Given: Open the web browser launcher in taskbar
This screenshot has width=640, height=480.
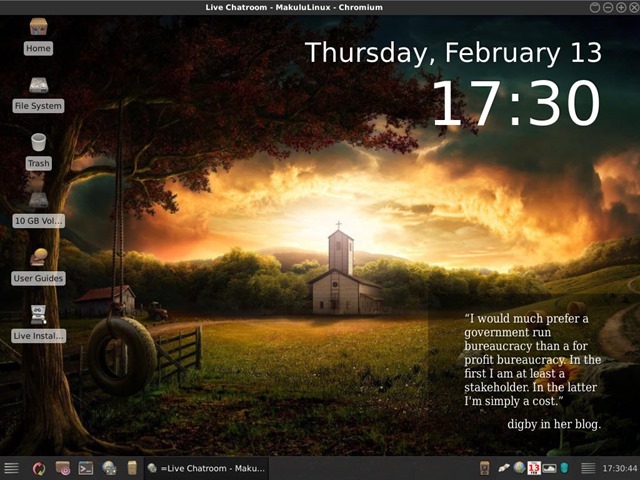Looking at the screenshot, I should 109,468.
